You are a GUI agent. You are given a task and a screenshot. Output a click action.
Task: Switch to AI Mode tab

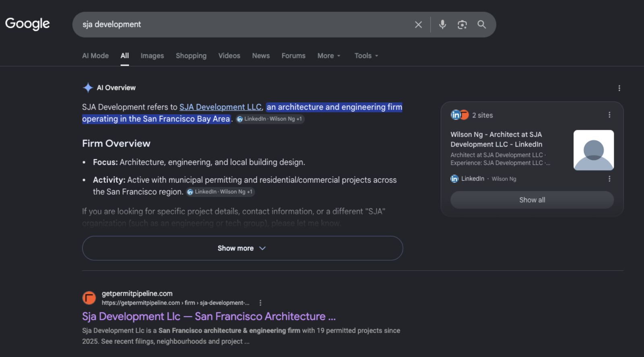pos(95,56)
